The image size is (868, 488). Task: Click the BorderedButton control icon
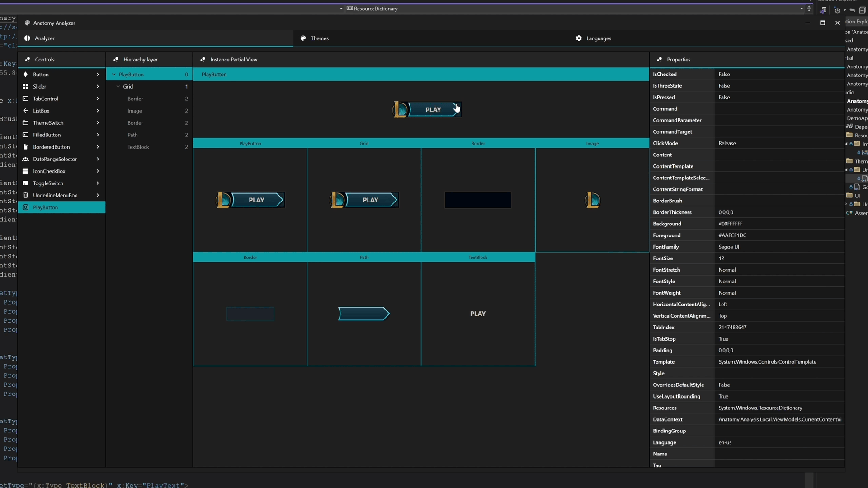pyautogui.click(x=25, y=147)
